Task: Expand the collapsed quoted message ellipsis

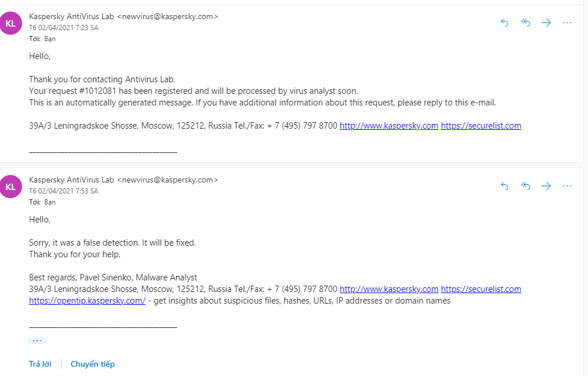Action: [37, 341]
